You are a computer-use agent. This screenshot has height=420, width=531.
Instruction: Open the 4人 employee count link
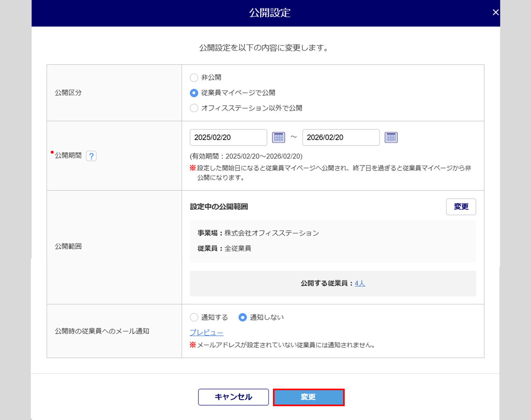[x=360, y=283]
